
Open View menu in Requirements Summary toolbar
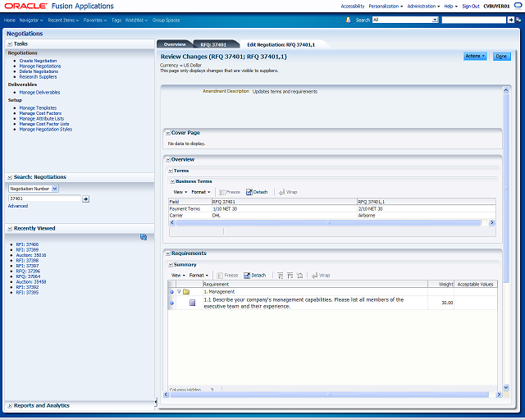pyautogui.click(x=178, y=276)
